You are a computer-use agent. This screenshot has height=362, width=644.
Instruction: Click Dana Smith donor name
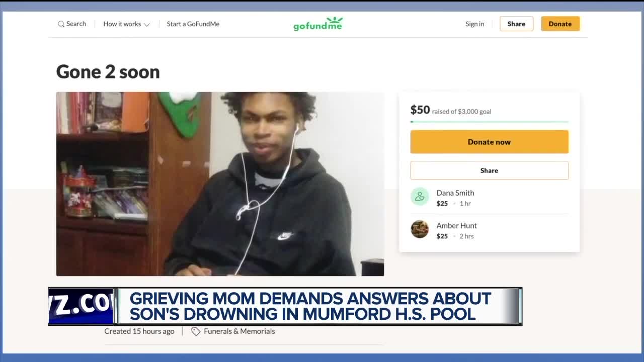coord(455,193)
